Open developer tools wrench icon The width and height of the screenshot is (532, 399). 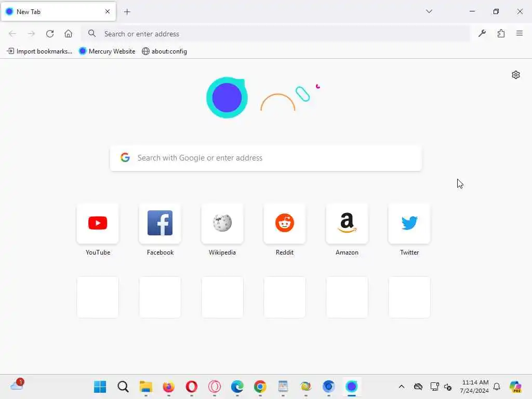(x=482, y=33)
